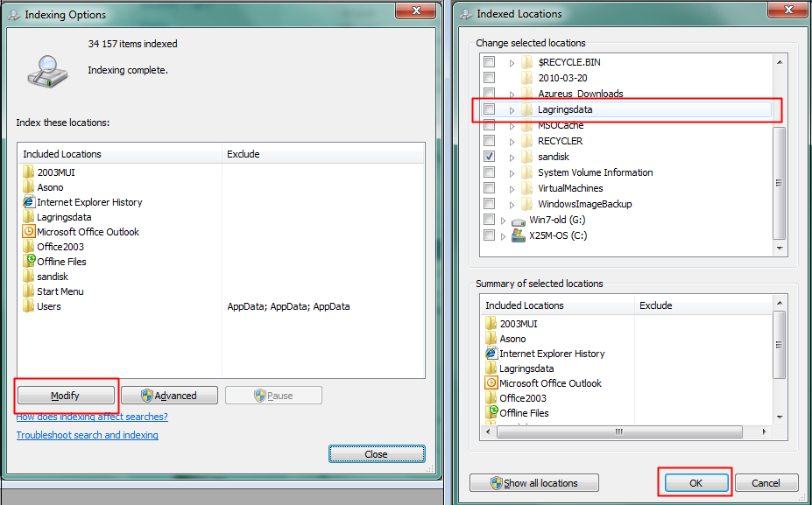Click the X25M-OS (C:) drive icon
812x505 pixels.
[x=519, y=235]
